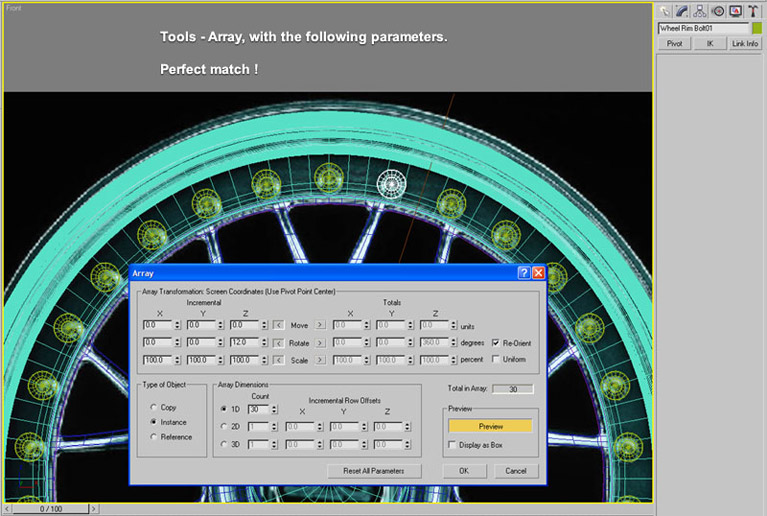767x516 pixels.
Task: Click Reset All Parameters
Action: 375,470
